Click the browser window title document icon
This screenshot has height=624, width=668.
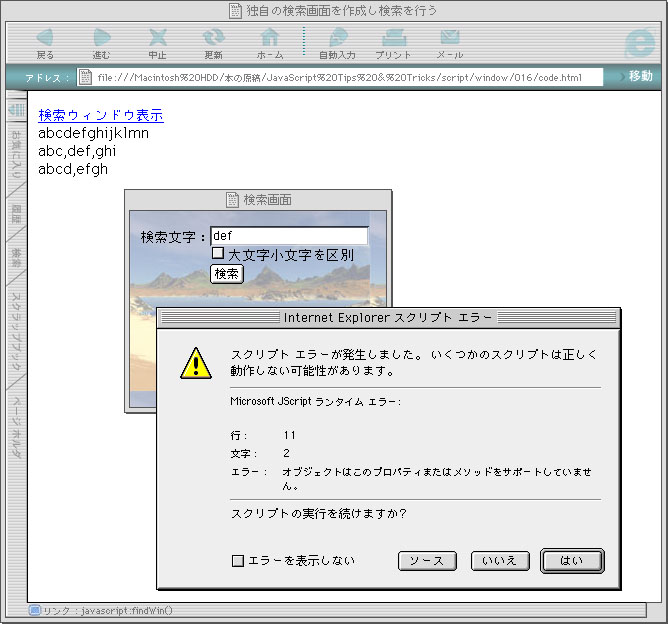click(235, 11)
